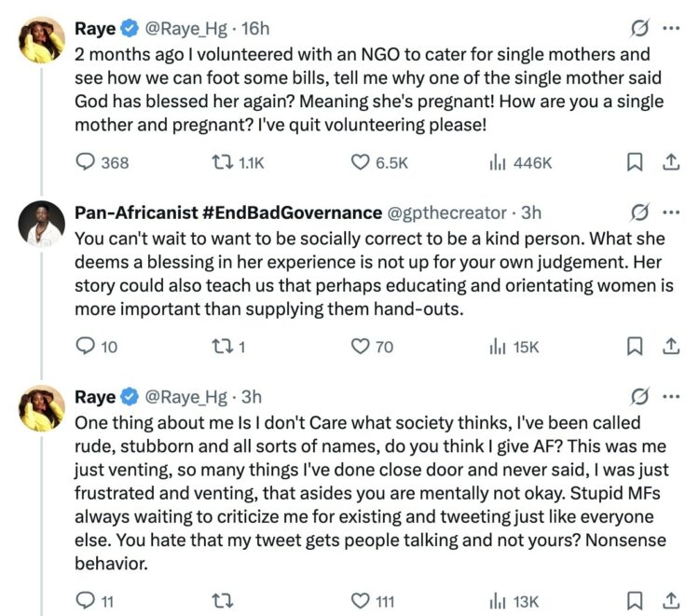The image size is (699, 616).
Task: Open more options on Raye's first tweet
Action: pos(670,29)
